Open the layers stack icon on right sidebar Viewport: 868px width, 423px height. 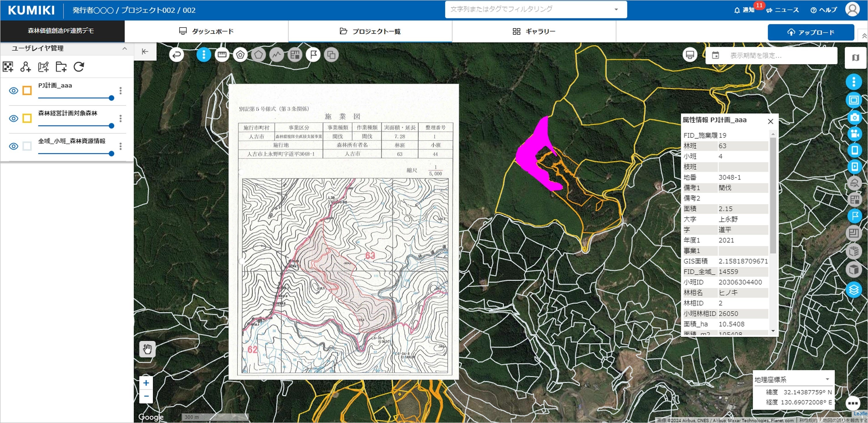click(854, 290)
